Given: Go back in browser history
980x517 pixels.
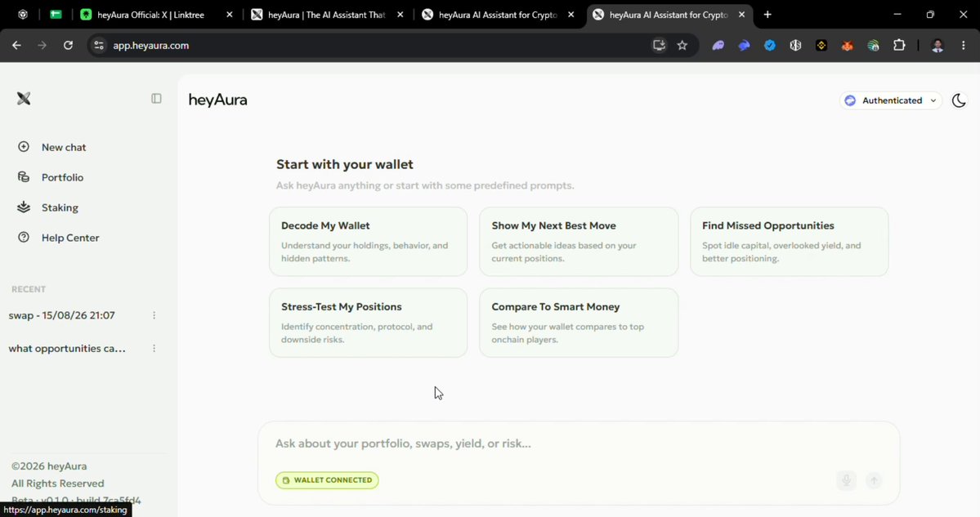Looking at the screenshot, I should 16,45.
